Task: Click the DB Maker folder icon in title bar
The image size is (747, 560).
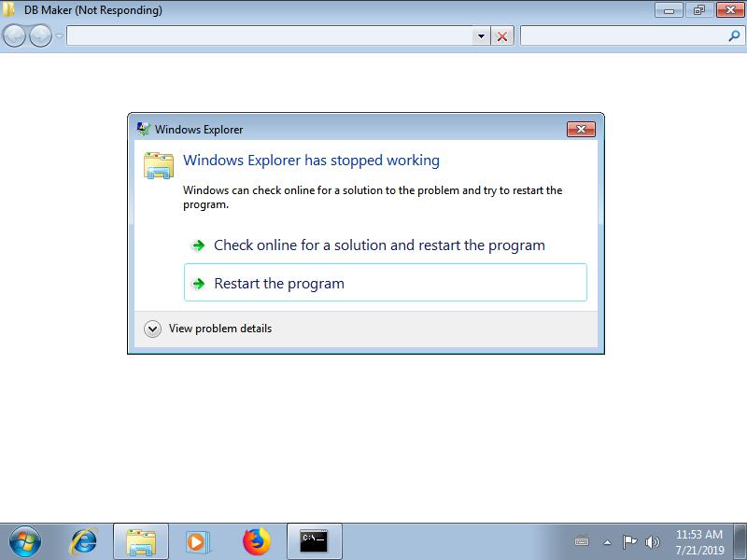Action: click(x=8, y=10)
